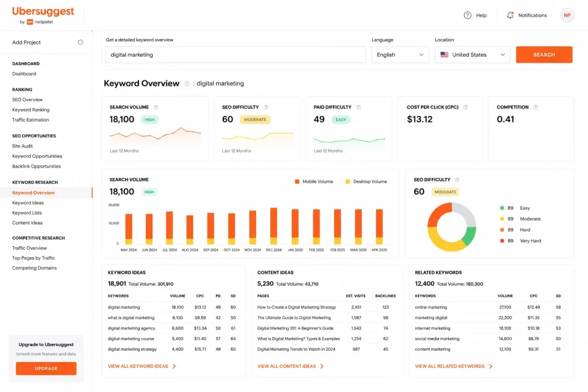Click VIEW ALL CONTENT IDEAS link
The image size is (588, 392).
click(287, 366)
